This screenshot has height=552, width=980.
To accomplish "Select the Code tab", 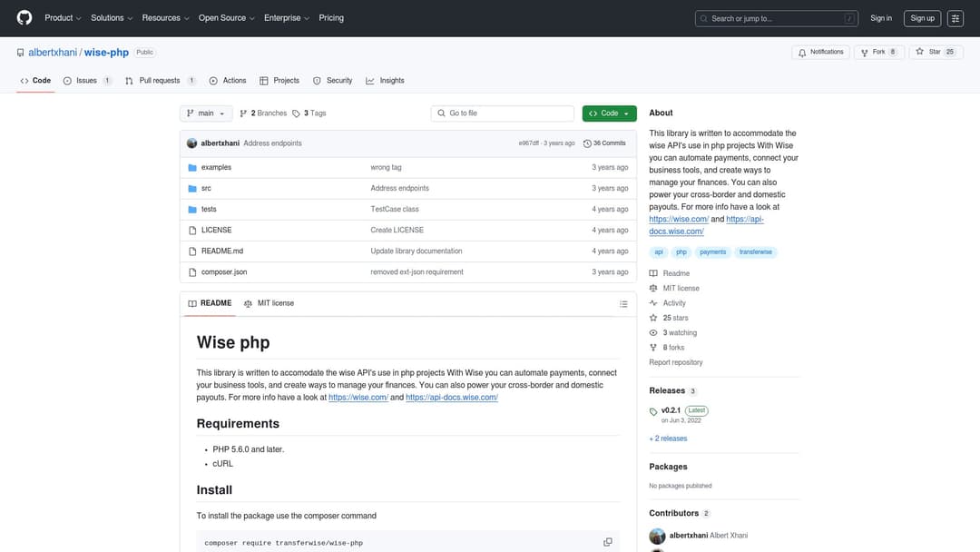I will coord(35,81).
